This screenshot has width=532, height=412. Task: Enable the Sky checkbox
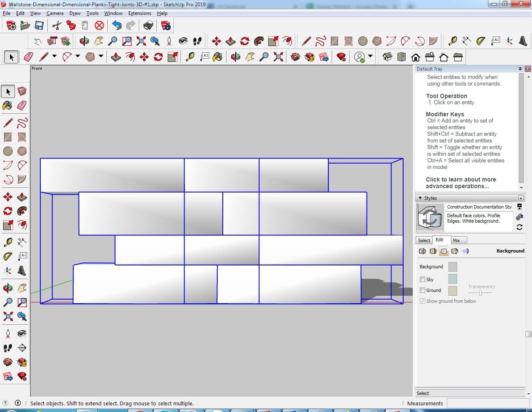422,280
